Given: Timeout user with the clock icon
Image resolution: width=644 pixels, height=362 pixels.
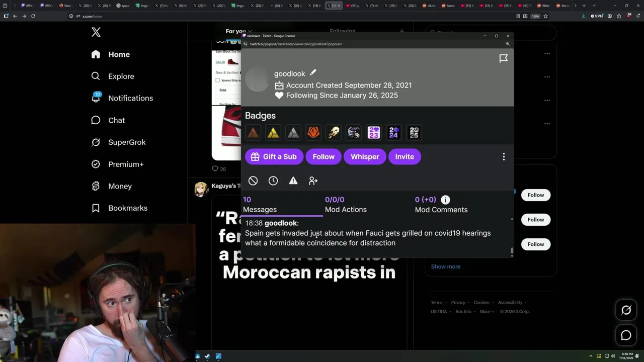Looking at the screenshot, I should pyautogui.click(x=273, y=180).
